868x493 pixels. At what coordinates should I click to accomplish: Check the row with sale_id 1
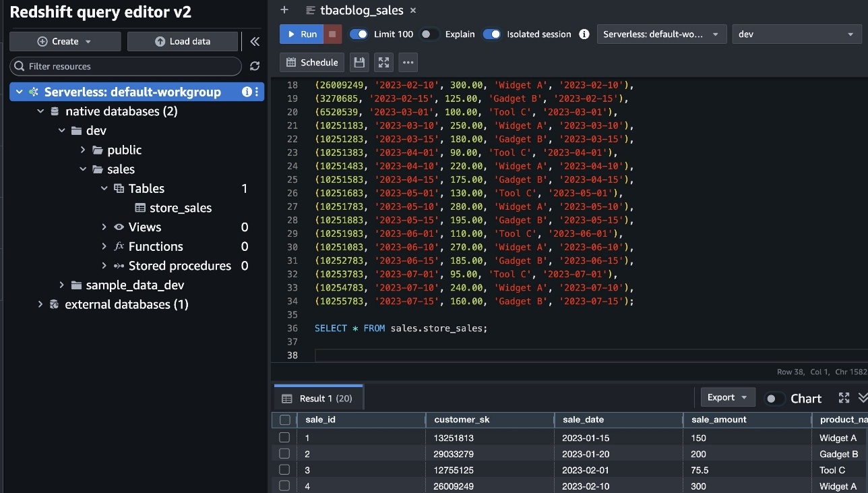[284, 438]
